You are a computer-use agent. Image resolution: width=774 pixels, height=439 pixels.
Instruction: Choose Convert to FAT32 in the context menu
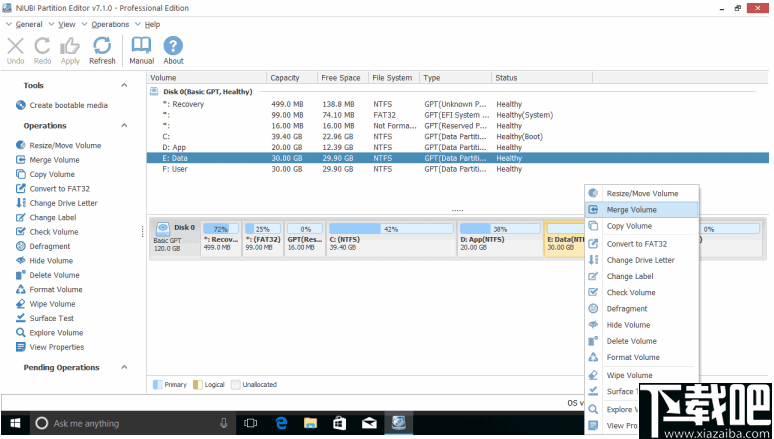pos(642,244)
